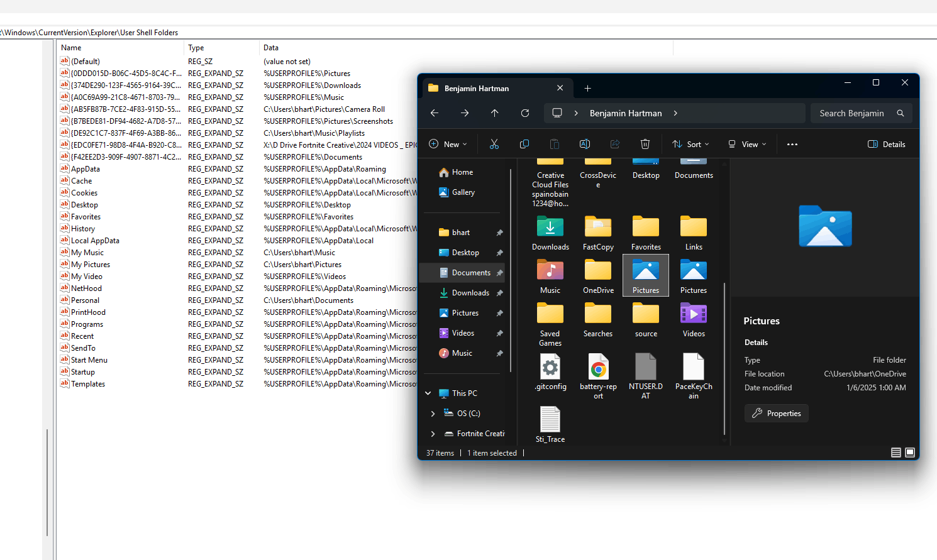
Task: Click the Benjamin Hartman breadcrumb in address bar
Action: [626, 113]
